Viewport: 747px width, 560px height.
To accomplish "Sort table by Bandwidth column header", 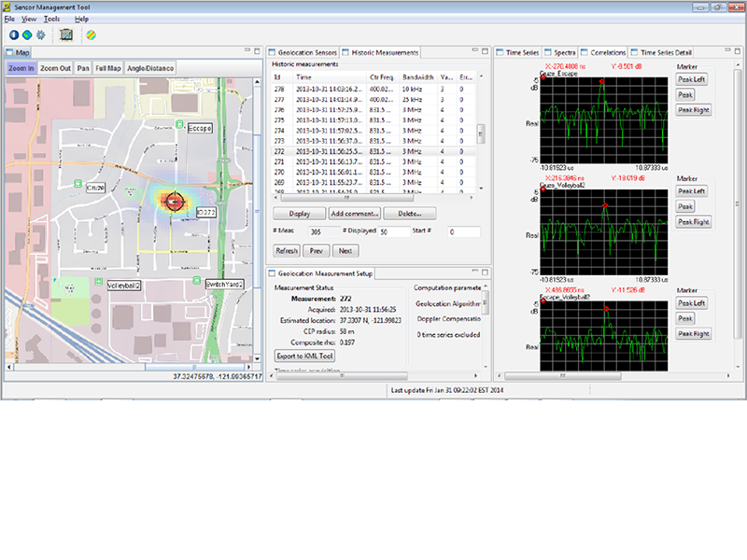I will coord(417,77).
